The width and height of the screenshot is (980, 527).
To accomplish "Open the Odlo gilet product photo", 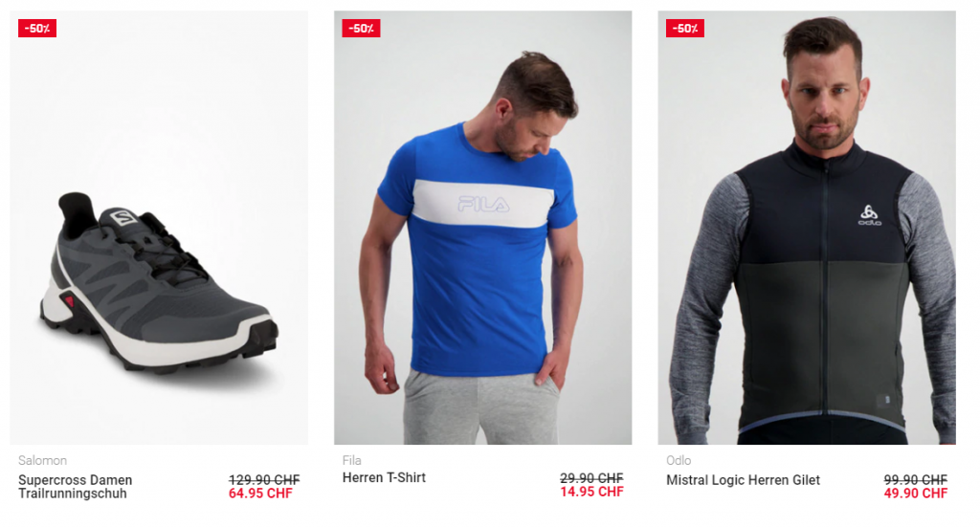I will coord(806,228).
